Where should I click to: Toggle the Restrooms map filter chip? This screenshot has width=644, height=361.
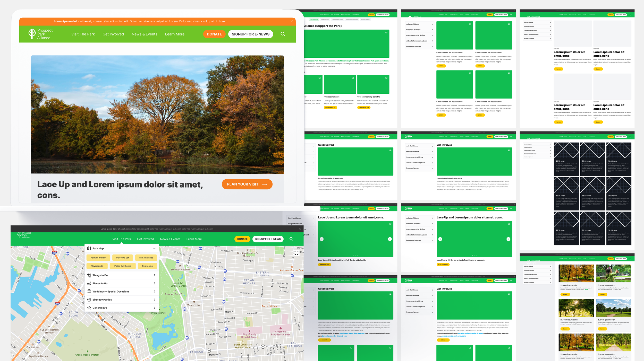[x=147, y=266]
